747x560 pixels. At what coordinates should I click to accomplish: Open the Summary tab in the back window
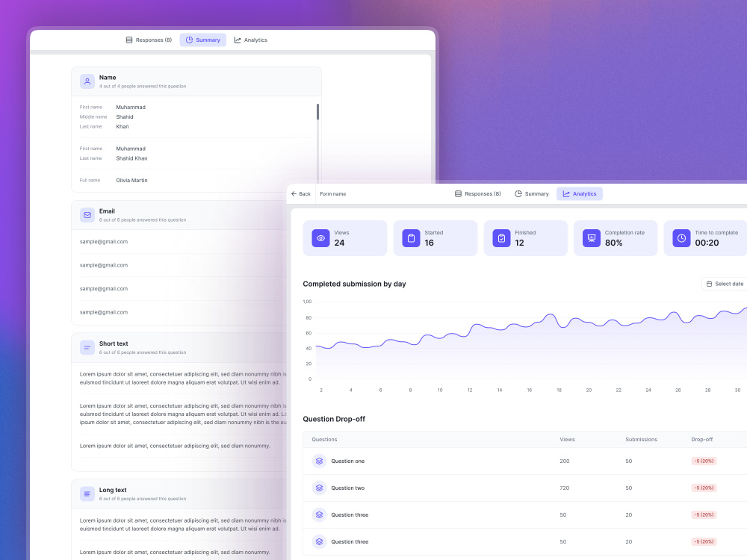[203, 40]
